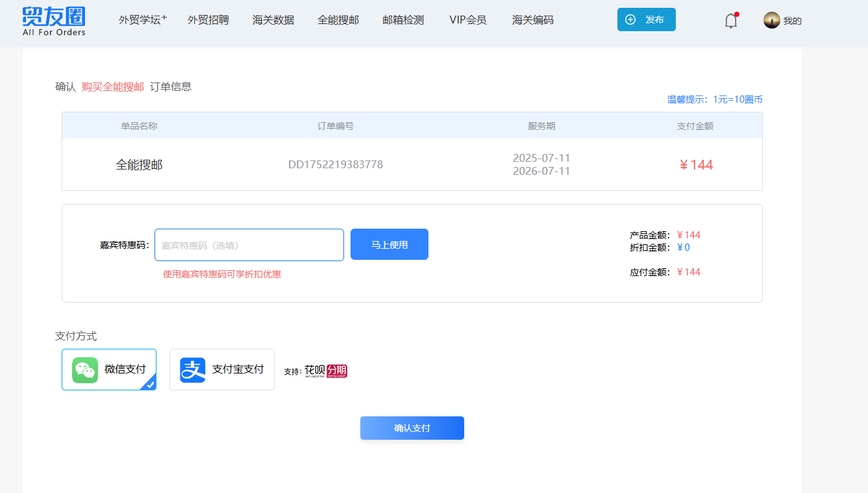Viewport: 868px width, 493px height.
Task: Select 支付宝支付 payment method
Action: [x=238, y=370]
